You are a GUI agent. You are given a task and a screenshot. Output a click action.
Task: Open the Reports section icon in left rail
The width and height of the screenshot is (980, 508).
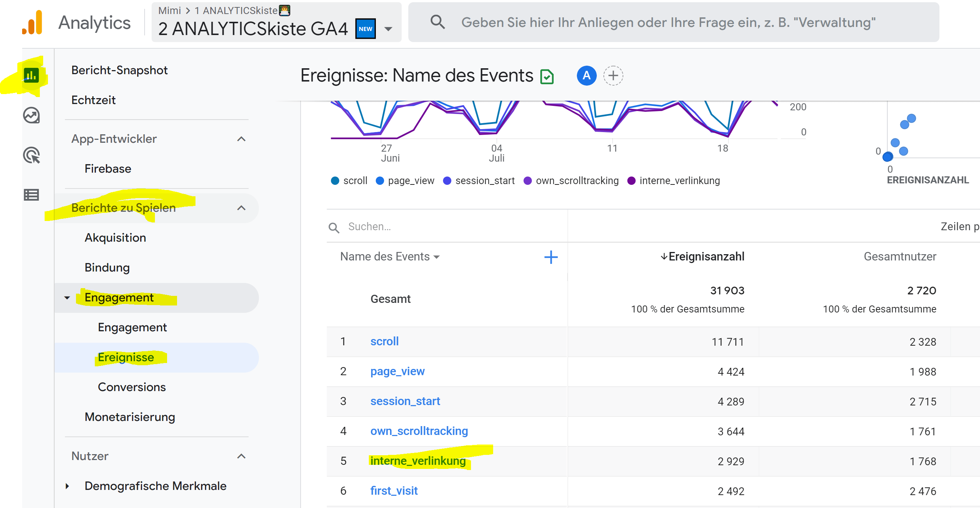pyautogui.click(x=32, y=75)
